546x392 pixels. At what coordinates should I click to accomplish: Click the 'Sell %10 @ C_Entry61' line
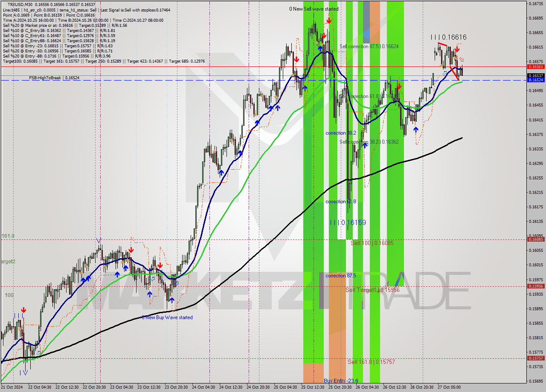click(59, 35)
